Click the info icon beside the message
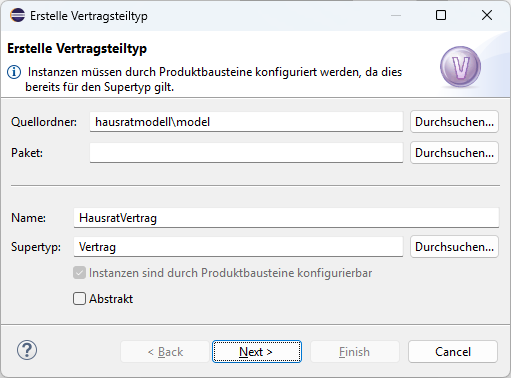Viewport: 511px width, 378px height. 14,72
